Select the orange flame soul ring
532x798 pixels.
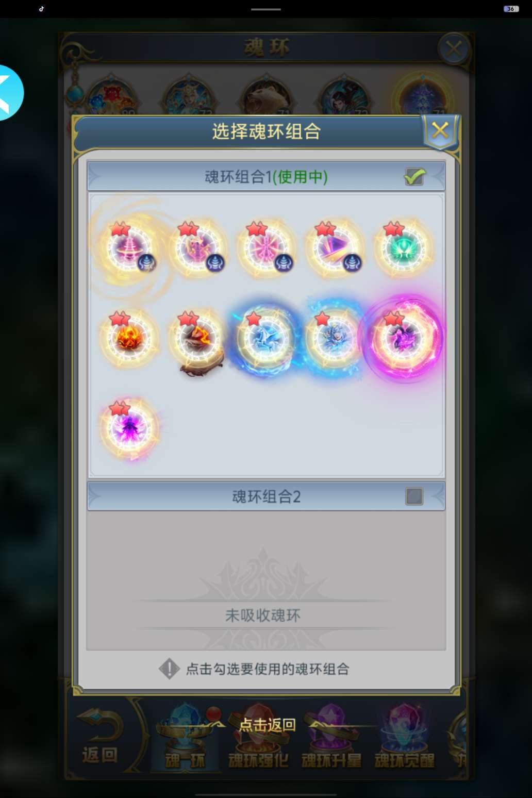[x=128, y=339]
